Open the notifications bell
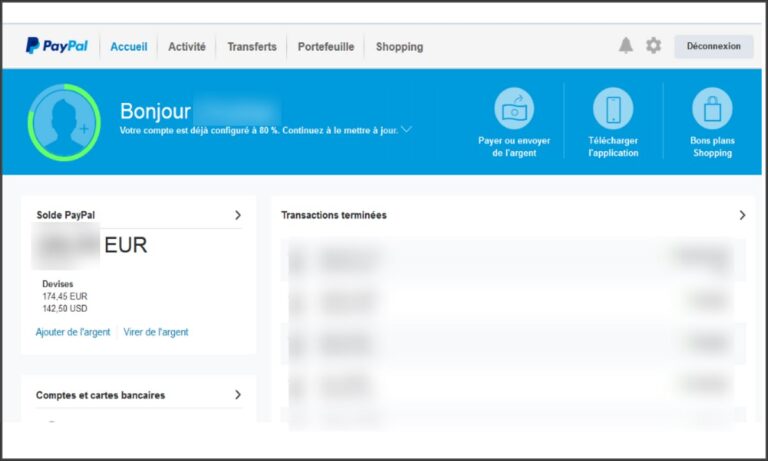Viewport: 768px width, 461px height. (x=625, y=46)
